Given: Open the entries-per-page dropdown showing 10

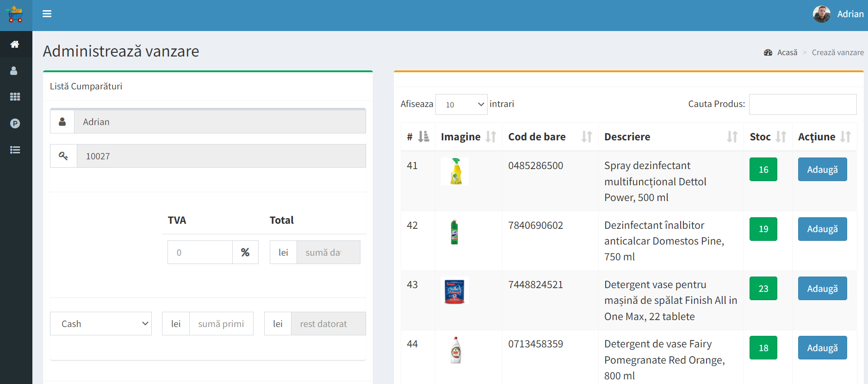Looking at the screenshot, I should point(461,105).
